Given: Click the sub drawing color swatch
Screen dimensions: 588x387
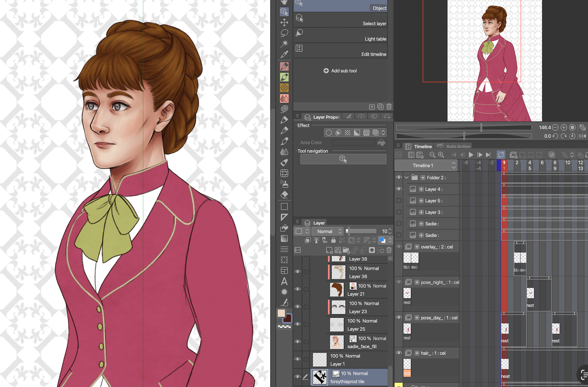Looking at the screenshot, I should click(288, 319).
